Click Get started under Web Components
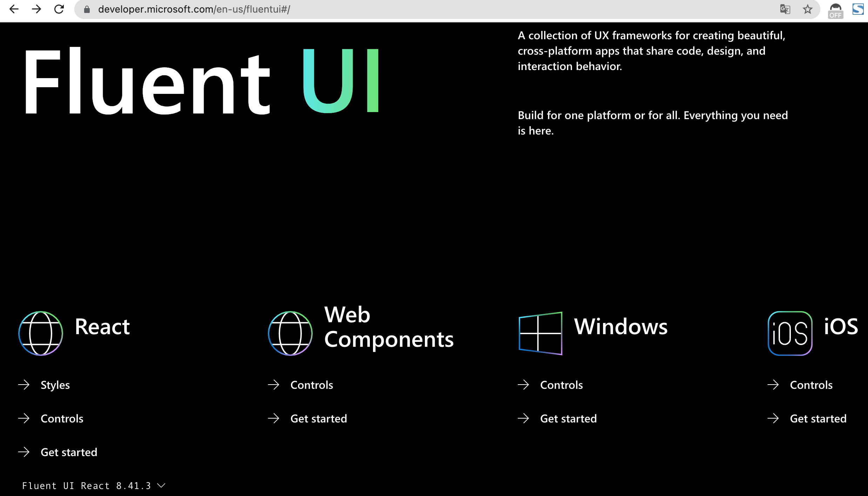Screen dimensions: 868x496 [318, 419]
